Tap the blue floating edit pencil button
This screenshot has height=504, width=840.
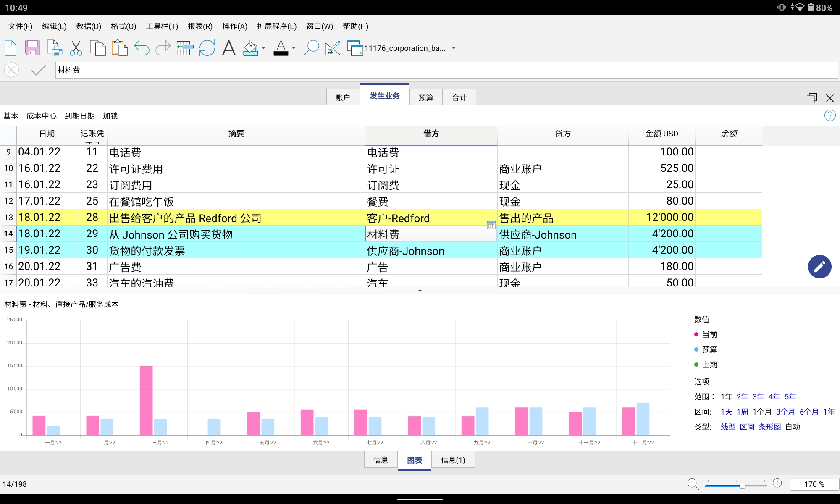click(819, 267)
